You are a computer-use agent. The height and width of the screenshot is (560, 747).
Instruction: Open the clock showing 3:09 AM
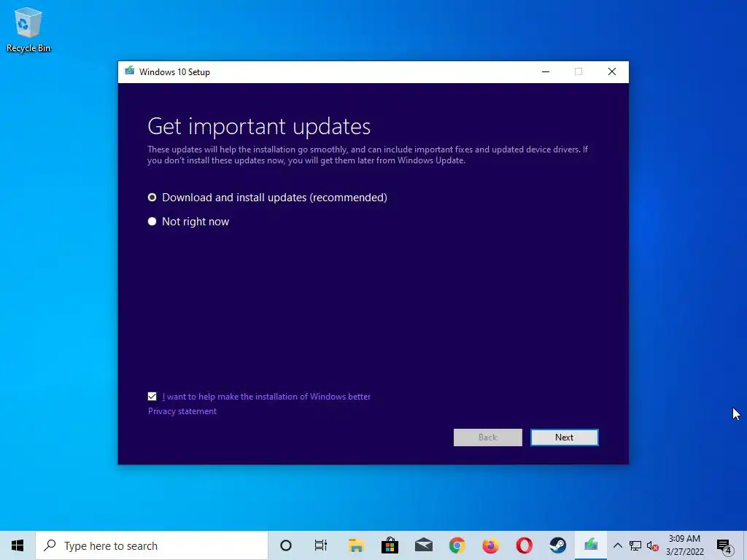coord(684,545)
